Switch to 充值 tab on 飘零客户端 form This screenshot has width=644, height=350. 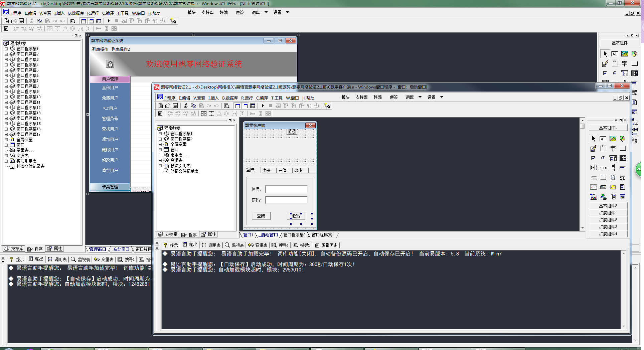[283, 170]
